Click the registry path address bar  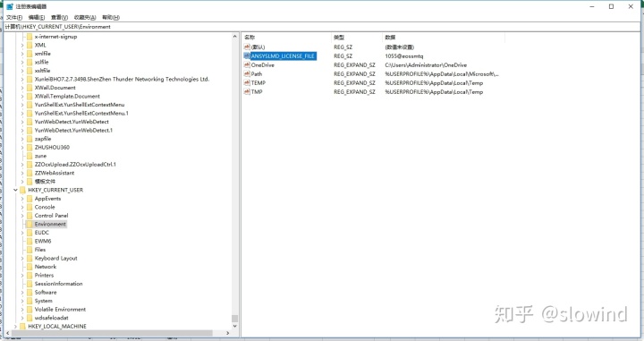coord(322,27)
